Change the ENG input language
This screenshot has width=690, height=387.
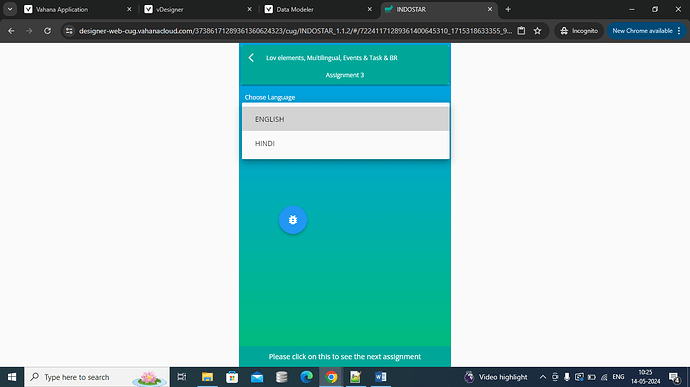618,377
